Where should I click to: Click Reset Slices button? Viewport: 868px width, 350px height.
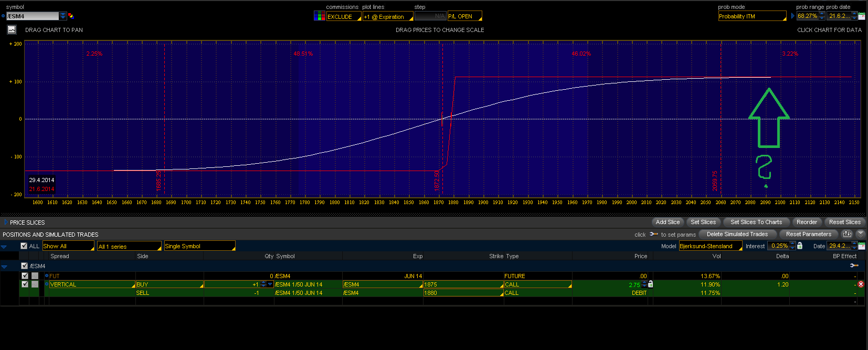pos(844,222)
